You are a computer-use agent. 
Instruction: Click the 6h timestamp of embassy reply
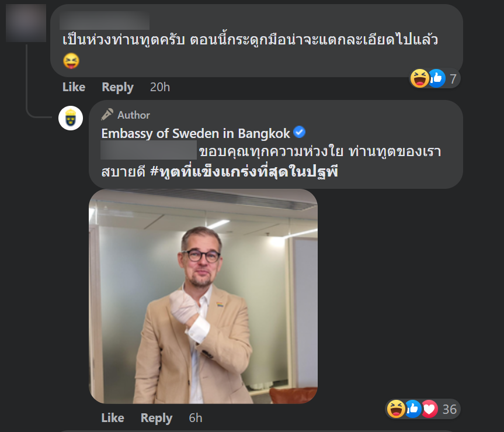pos(196,418)
